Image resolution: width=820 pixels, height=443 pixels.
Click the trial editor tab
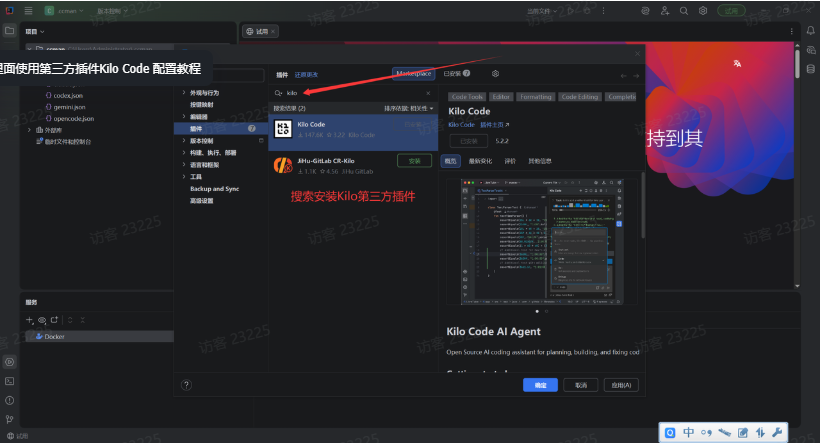coord(260,31)
